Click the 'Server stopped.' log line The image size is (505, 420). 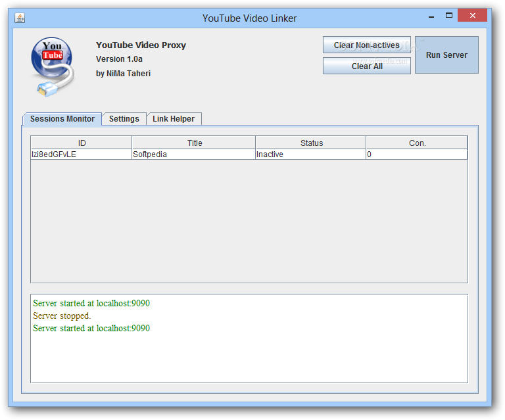point(62,315)
